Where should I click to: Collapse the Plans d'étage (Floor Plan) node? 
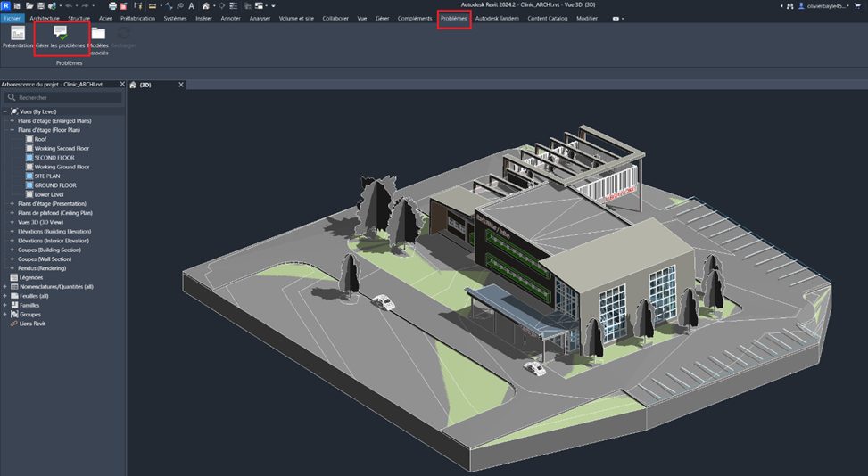(x=12, y=130)
